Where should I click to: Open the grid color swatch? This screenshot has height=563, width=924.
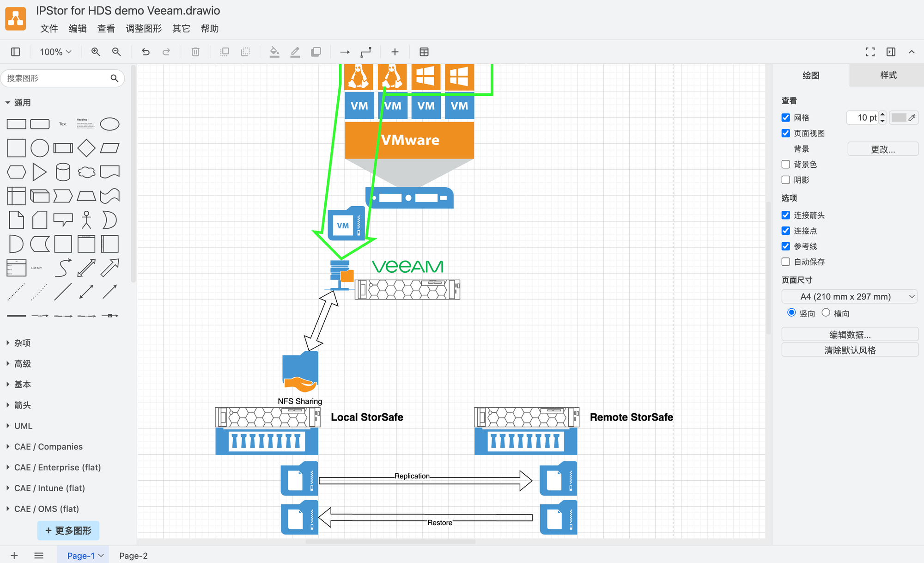904,117
